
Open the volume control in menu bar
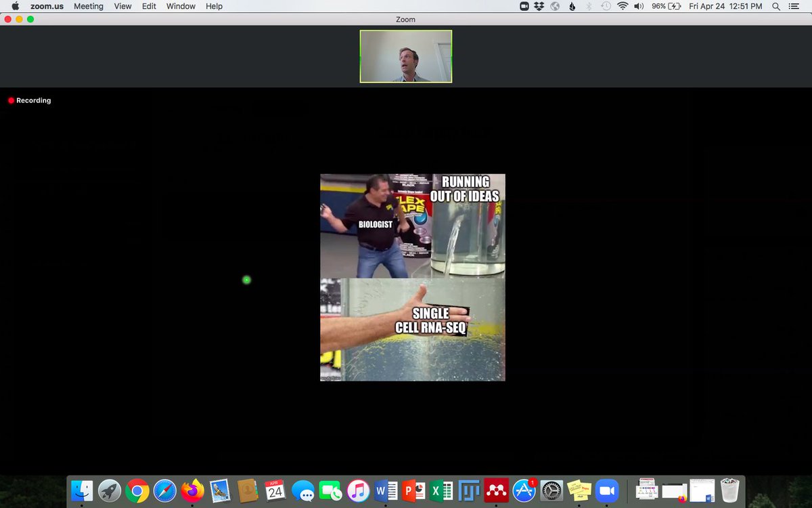click(639, 6)
